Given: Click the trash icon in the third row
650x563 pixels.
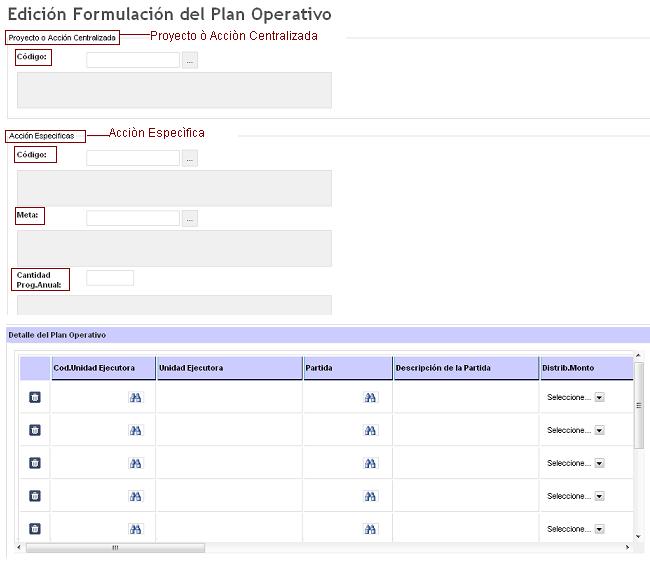Looking at the screenshot, I should tap(35, 463).
